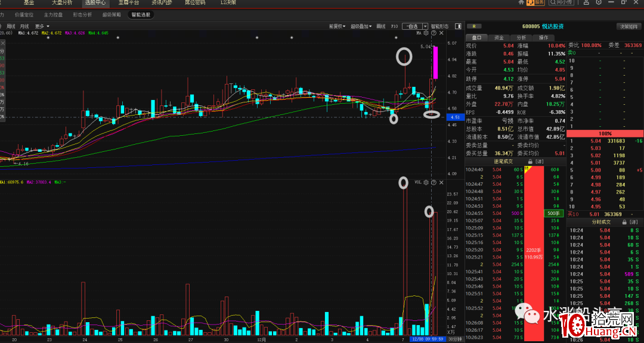Close the VOL indicator panel
The height and width of the screenshot is (343, 644).
pyautogui.click(x=441, y=182)
